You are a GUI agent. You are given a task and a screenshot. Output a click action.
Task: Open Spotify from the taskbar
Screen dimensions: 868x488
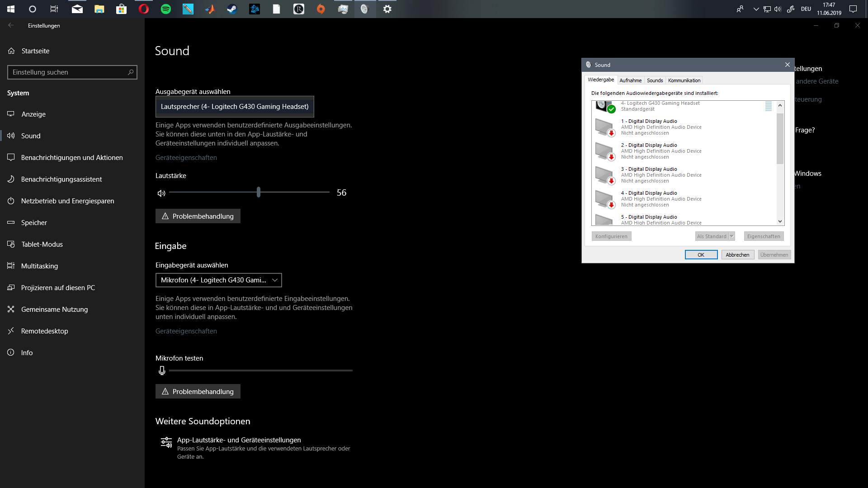[166, 9]
